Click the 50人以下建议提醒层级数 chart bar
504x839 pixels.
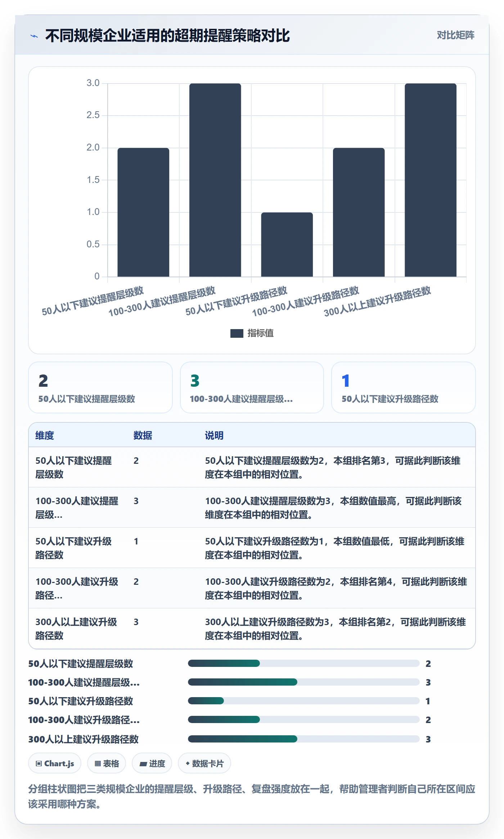(x=143, y=212)
